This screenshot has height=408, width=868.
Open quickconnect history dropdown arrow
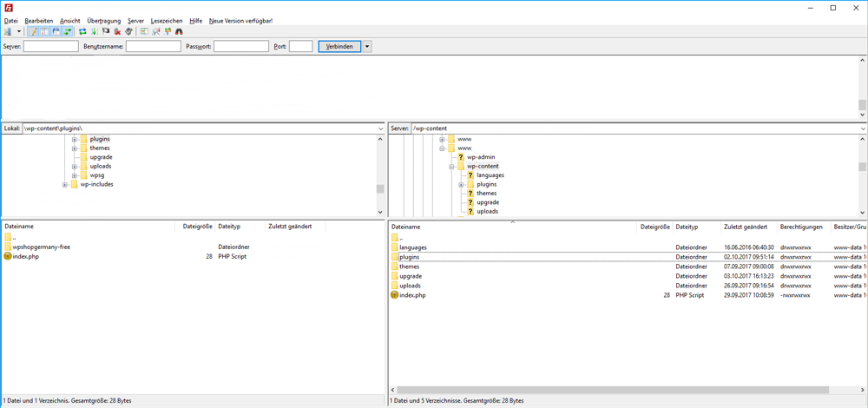pyautogui.click(x=367, y=47)
